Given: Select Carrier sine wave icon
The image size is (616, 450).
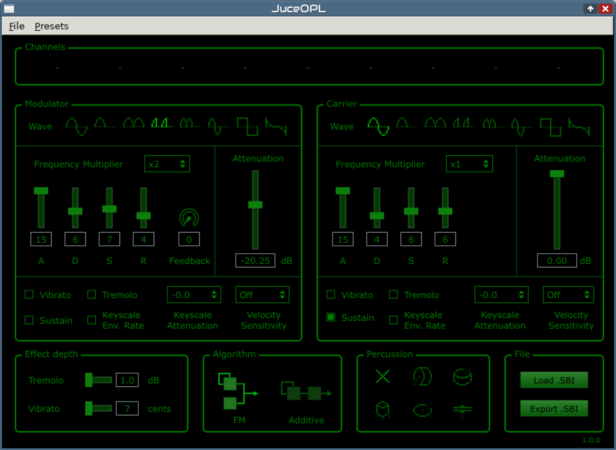Looking at the screenshot, I should 378,127.
